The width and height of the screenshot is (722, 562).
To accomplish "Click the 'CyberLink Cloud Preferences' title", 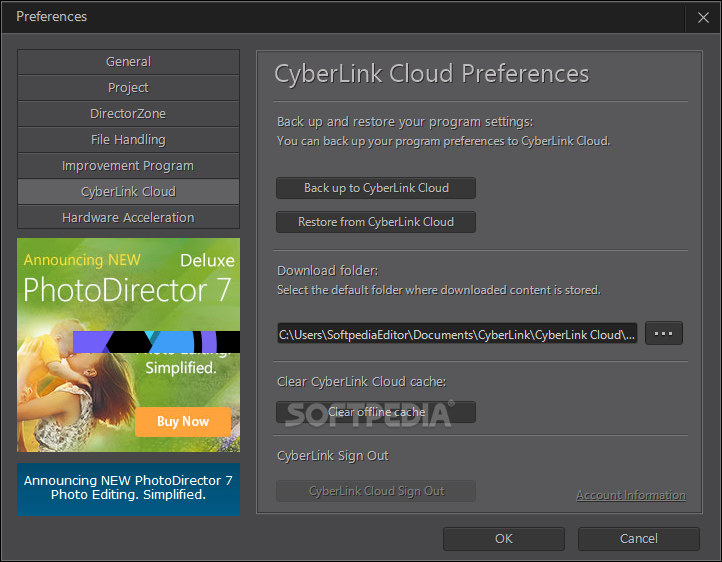I will click(x=431, y=74).
